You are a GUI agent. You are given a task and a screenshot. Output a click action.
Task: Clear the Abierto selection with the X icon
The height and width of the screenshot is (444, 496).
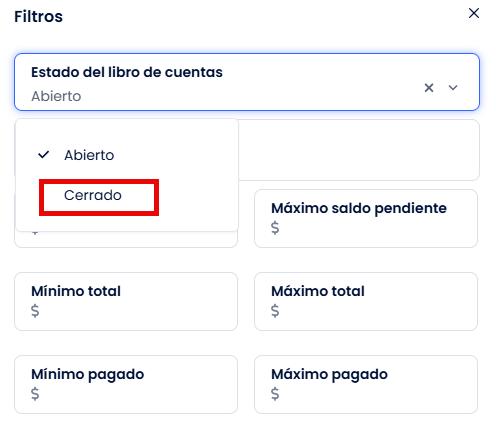point(429,88)
